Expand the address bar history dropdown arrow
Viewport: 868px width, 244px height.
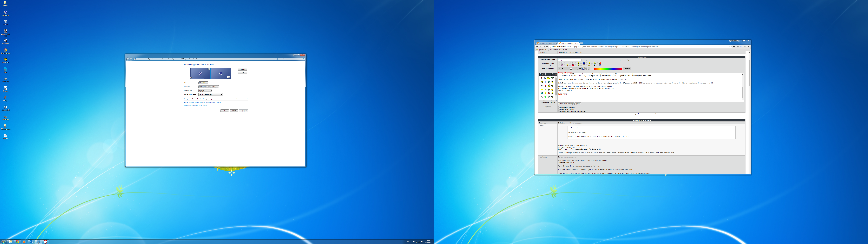273,59
